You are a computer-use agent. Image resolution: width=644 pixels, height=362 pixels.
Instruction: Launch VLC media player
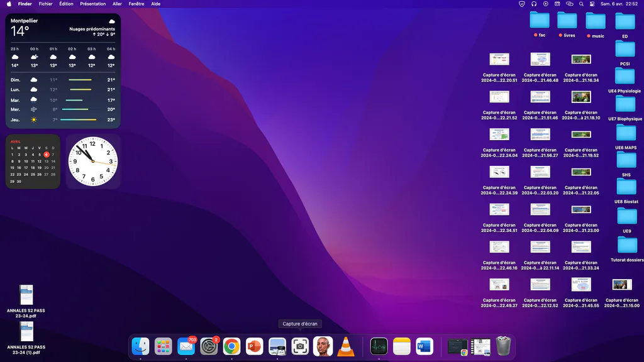346,346
